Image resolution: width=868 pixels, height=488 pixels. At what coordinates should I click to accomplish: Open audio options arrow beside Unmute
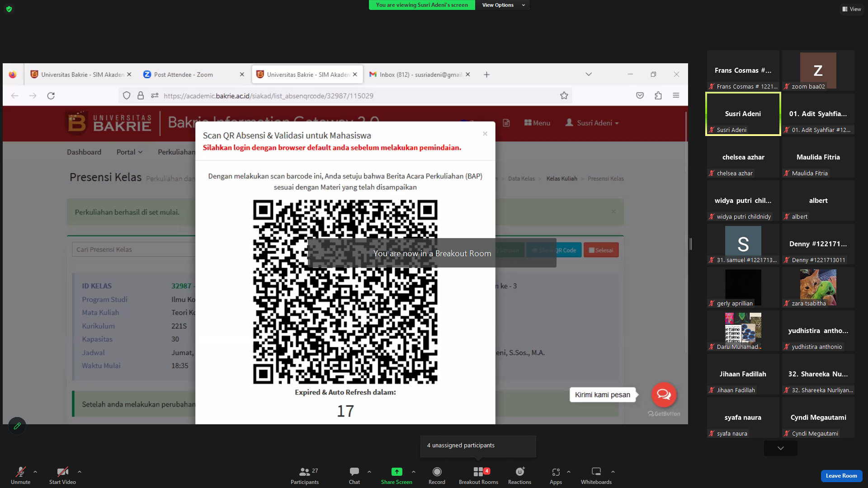click(x=35, y=472)
